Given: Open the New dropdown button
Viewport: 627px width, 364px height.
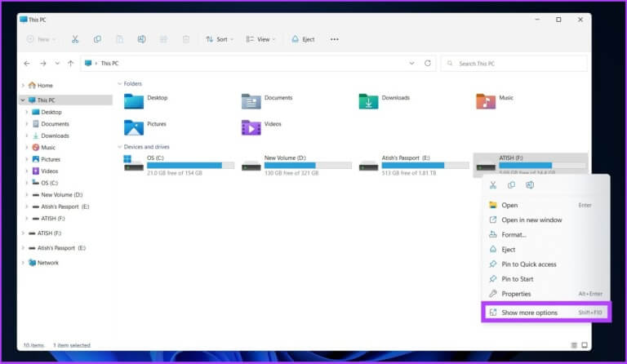Looking at the screenshot, I should click(x=41, y=39).
